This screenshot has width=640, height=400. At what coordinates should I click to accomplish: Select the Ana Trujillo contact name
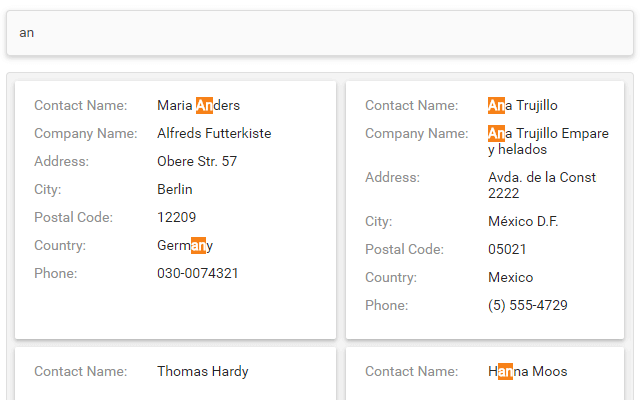coord(522,105)
